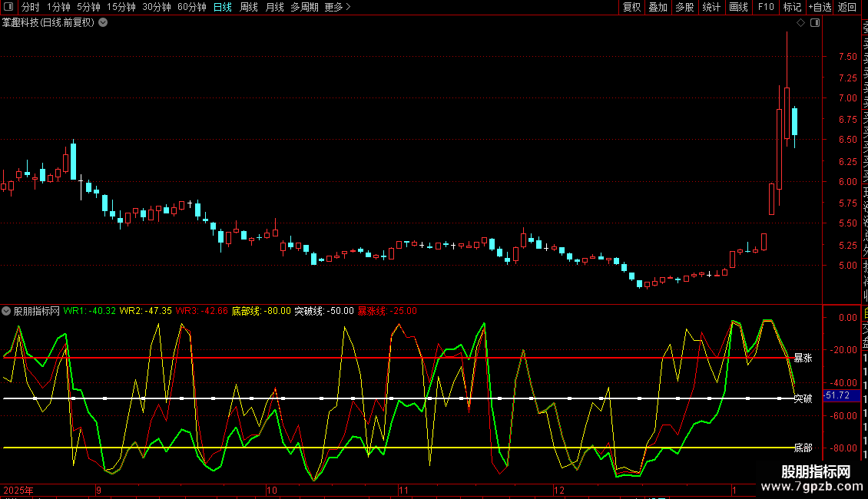Toggle the right side panel icon
The height and width of the screenshot is (499, 868).
pyautogui.click(x=815, y=23)
